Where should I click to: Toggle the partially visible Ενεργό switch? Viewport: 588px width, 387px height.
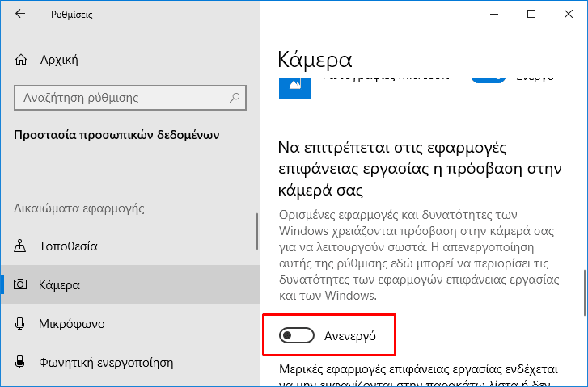point(489,80)
